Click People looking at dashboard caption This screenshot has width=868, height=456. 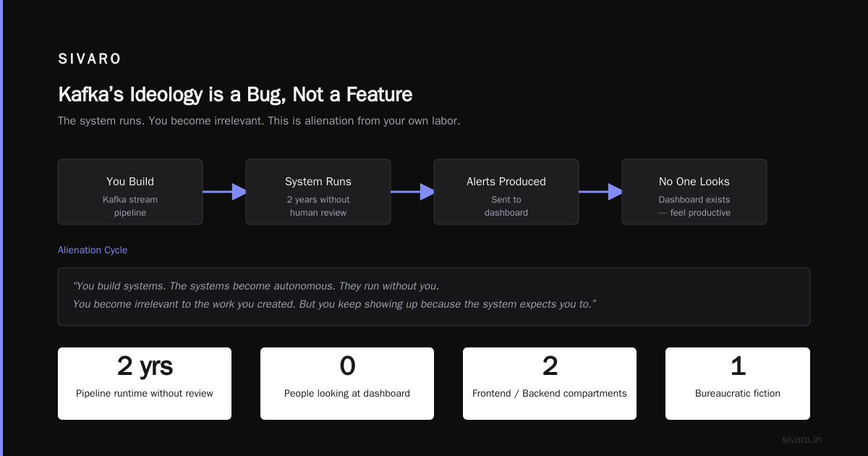tap(347, 394)
